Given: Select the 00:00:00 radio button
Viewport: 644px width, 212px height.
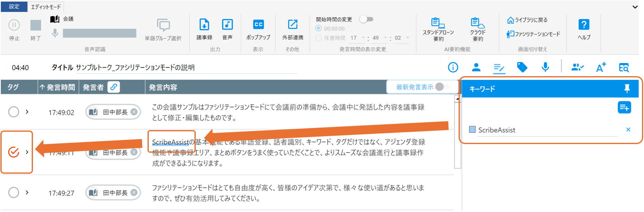Looking at the screenshot, I should [318, 28].
